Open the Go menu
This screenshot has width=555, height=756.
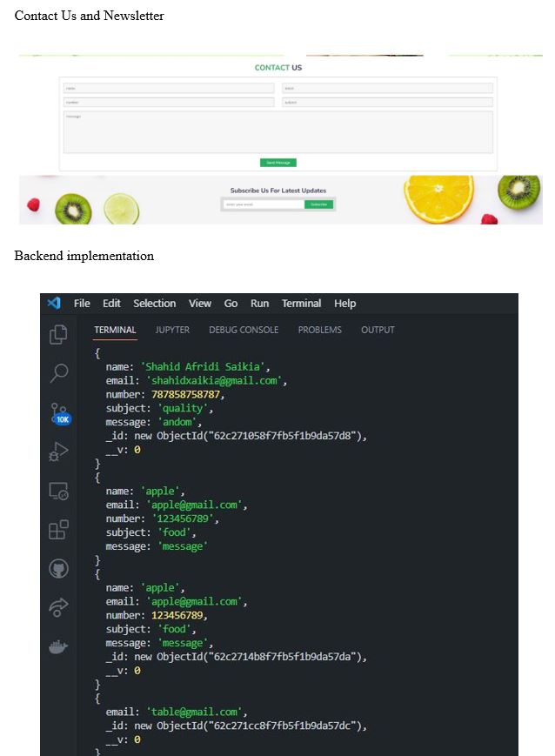click(x=231, y=304)
